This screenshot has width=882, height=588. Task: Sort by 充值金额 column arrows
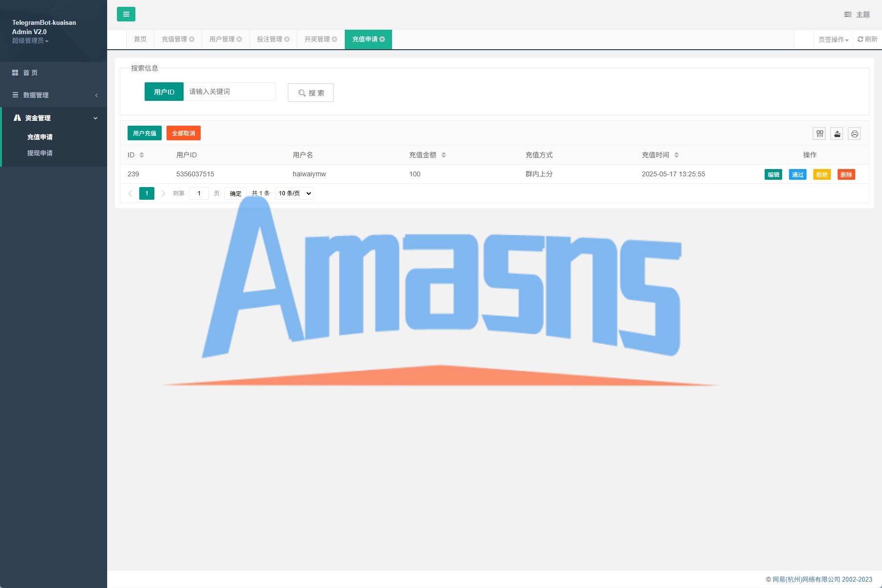pos(444,155)
